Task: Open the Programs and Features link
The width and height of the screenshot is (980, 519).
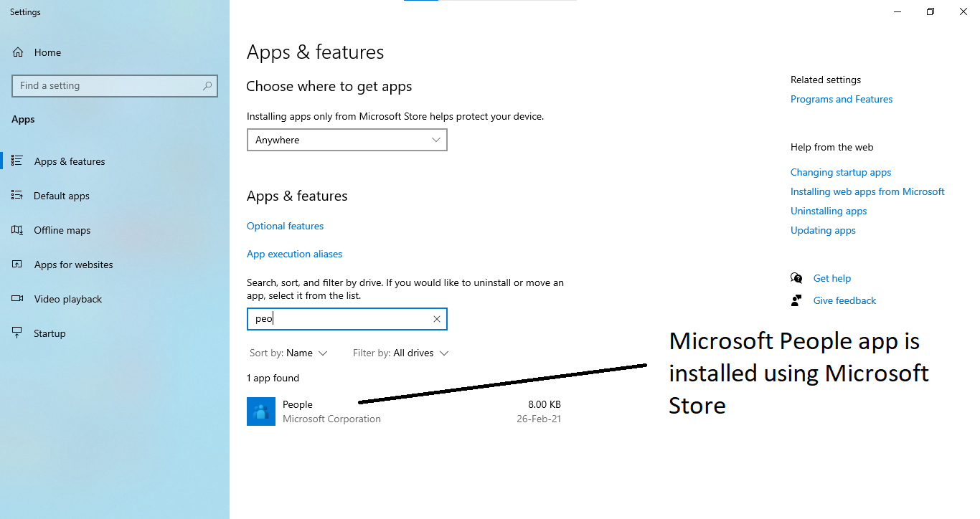Action: click(842, 99)
